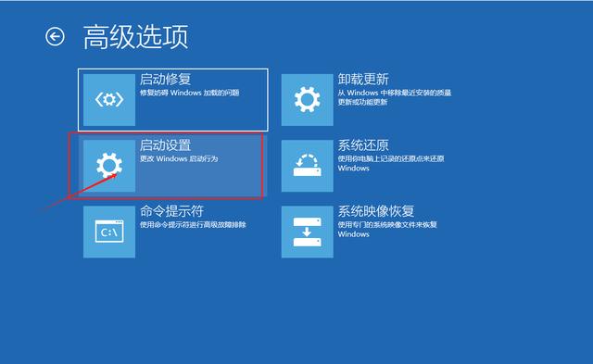Click the 启动修复 title text
Viewport: 593px width, 364px height.
(165, 80)
